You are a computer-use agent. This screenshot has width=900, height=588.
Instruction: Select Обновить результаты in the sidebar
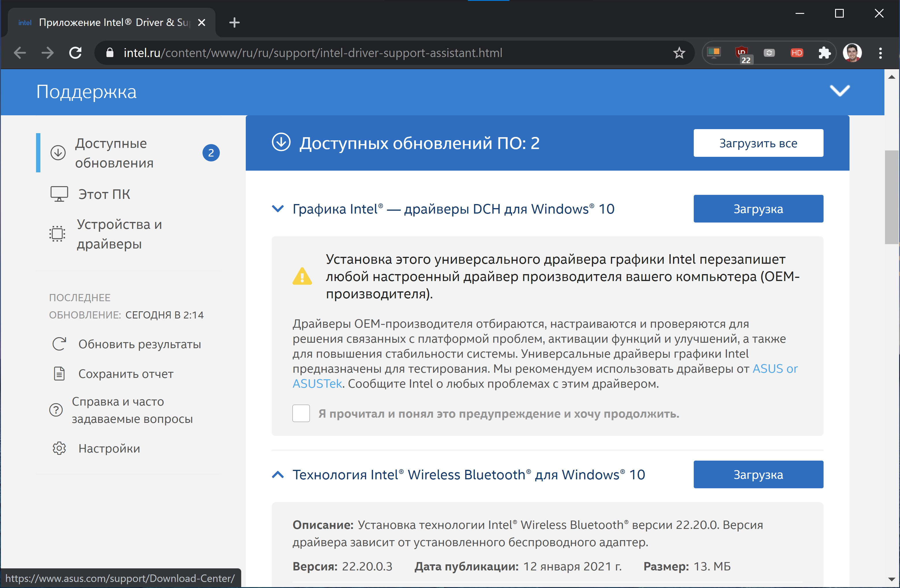140,344
